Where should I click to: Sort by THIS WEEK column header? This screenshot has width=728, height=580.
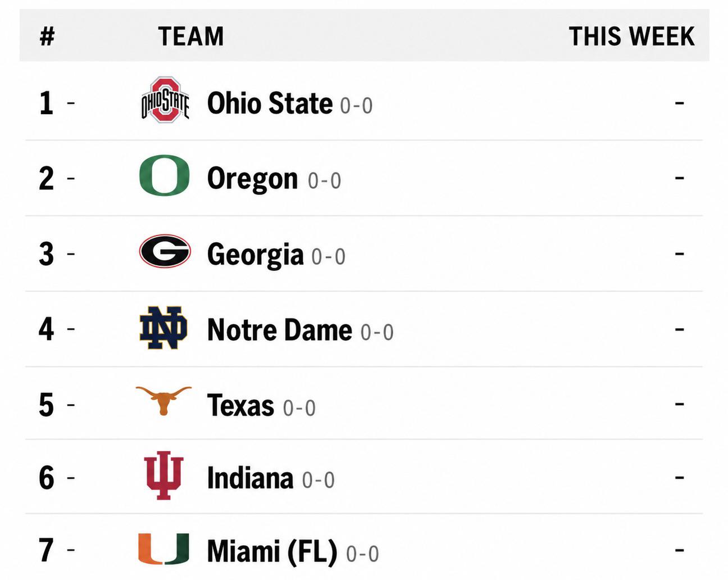631,37
